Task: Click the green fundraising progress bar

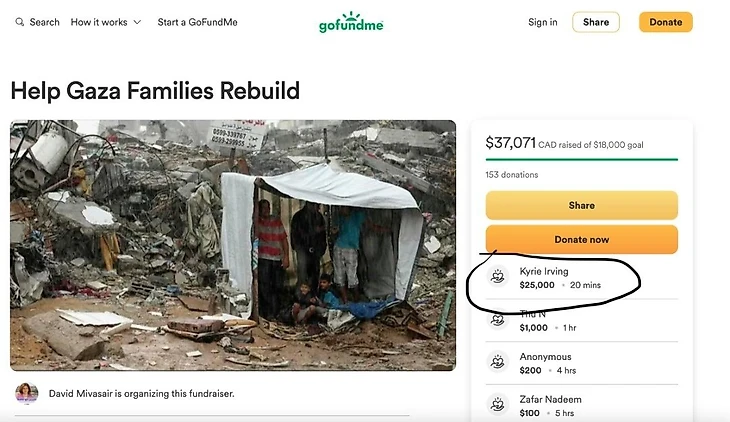Action: point(581,159)
